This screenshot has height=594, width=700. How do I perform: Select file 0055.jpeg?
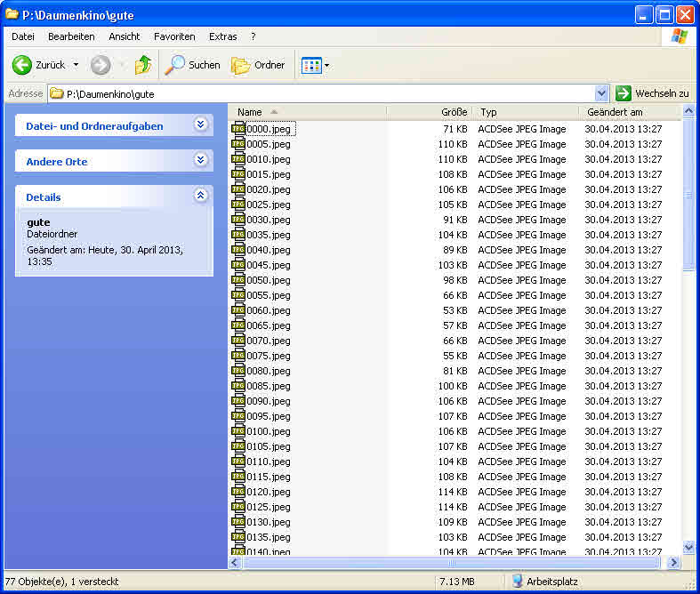coord(269,295)
